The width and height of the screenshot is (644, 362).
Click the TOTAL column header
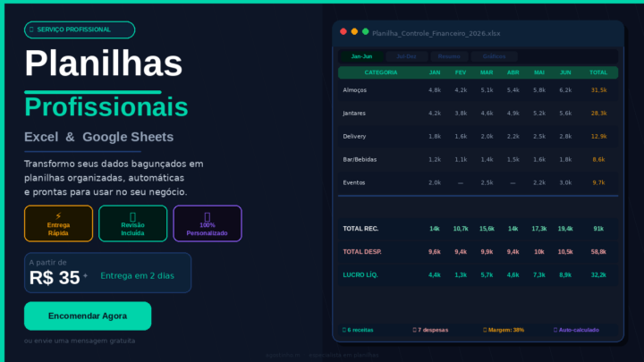pos(598,72)
